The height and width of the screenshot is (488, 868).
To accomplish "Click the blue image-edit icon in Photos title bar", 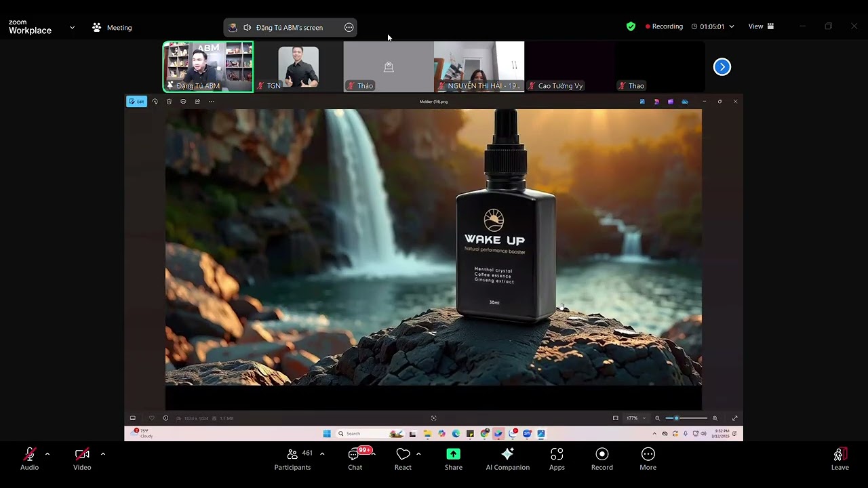I will pos(642,102).
